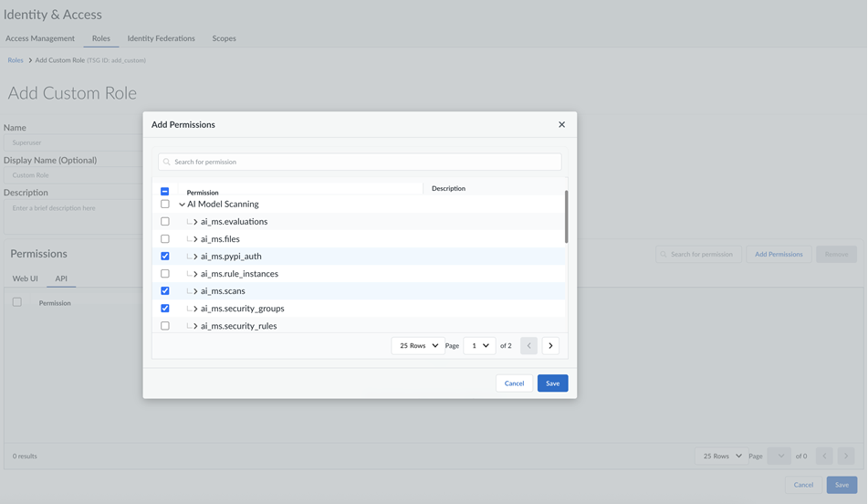Uncheck the ai_ms.pypi_auth checkbox
The image size is (868, 504).
[165, 257]
